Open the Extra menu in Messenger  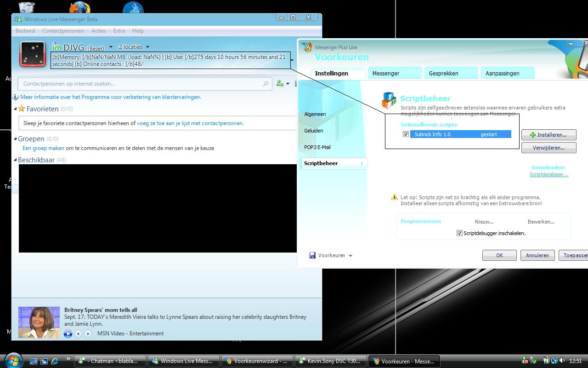click(119, 31)
